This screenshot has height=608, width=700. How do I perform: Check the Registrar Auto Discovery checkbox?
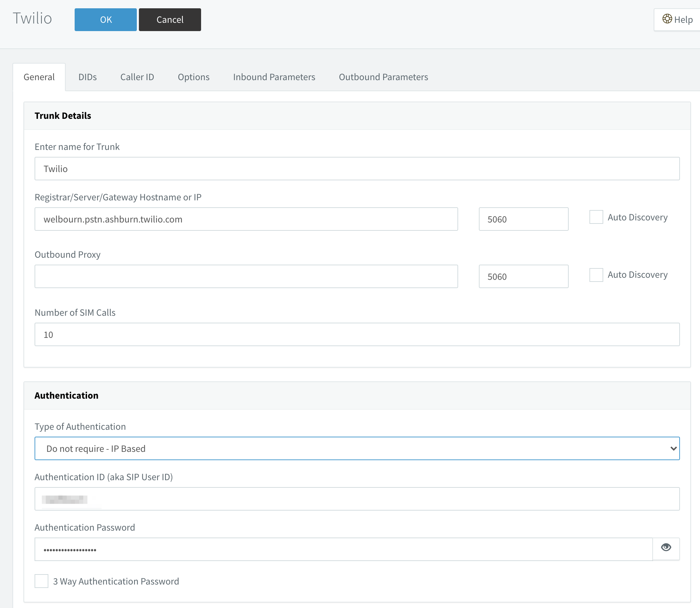point(596,217)
